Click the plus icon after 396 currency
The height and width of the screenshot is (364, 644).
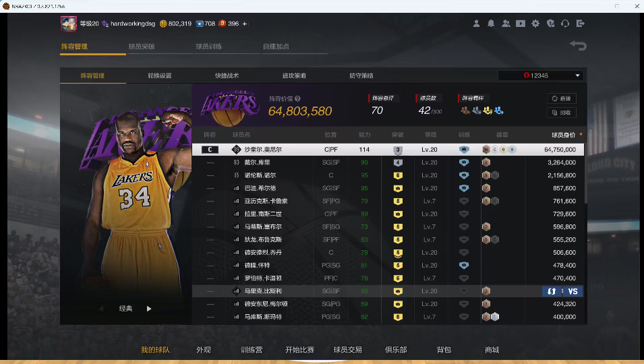(x=244, y=24)
